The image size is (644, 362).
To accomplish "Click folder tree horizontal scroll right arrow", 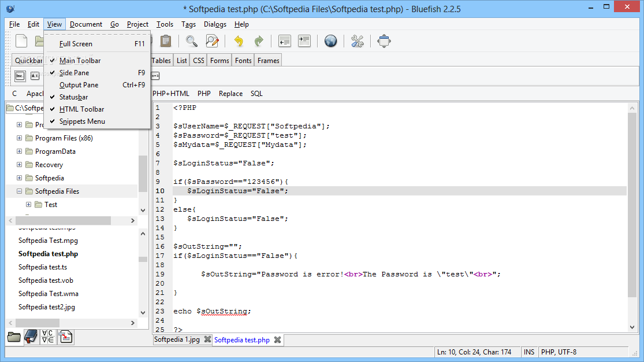I will [x=133, y=221].
